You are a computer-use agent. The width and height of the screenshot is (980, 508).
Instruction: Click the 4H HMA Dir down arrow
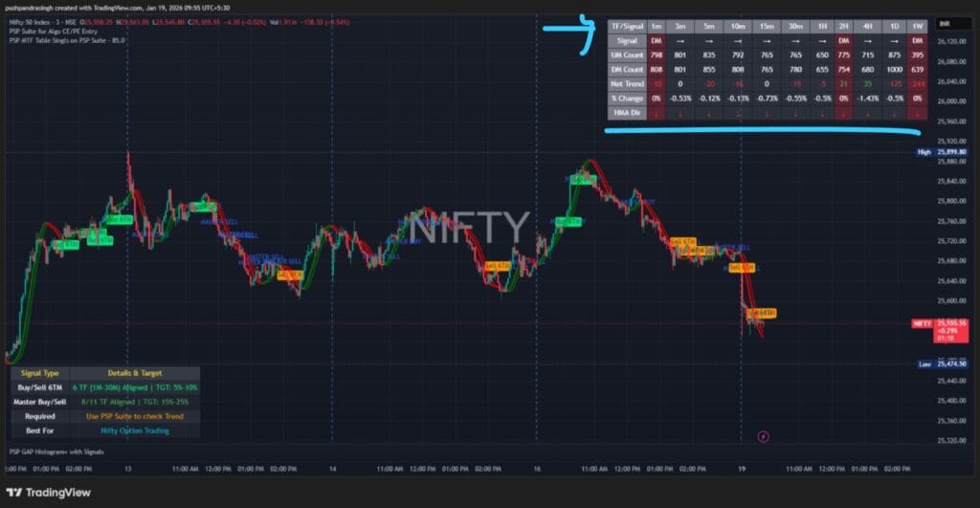[868, 113]
